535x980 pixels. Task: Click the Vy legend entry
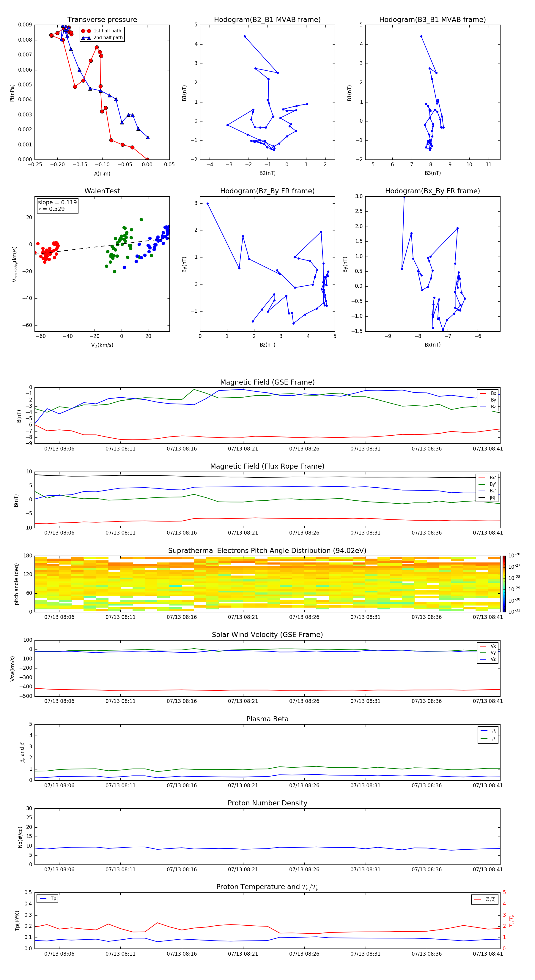coord(488,652)
